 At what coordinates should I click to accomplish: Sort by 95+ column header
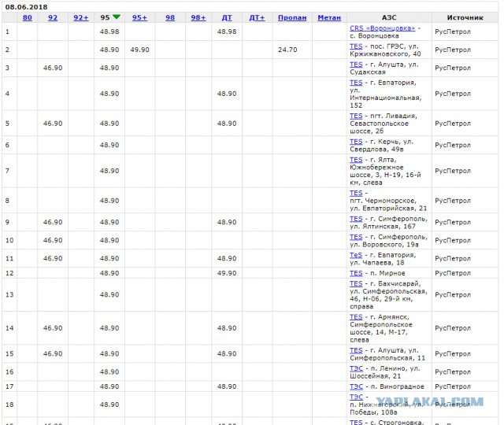pyautogui.click(x=139, y=17)
